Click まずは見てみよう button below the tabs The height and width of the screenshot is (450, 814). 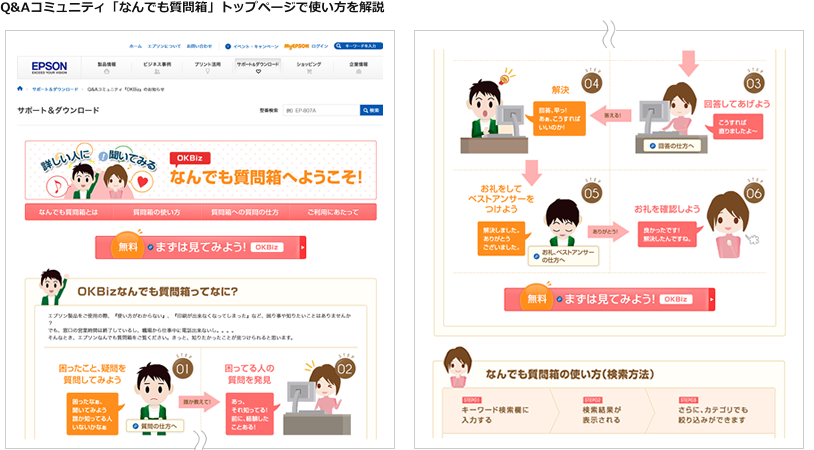(x=200, y=248)
